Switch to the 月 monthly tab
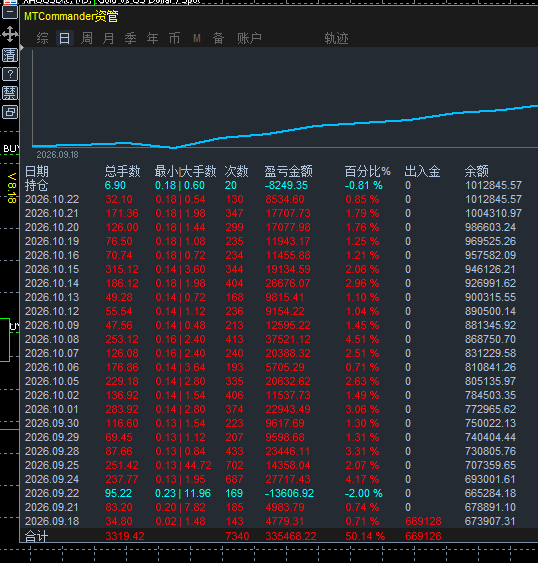Screen dimensions: 538x563 (x=108, y=38)
